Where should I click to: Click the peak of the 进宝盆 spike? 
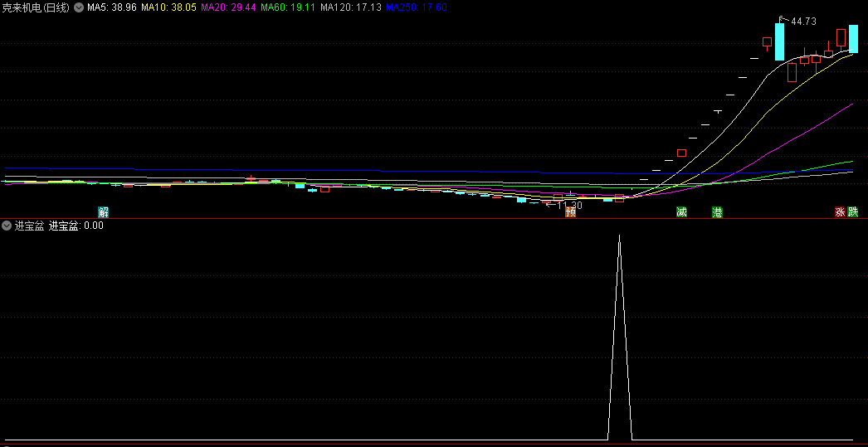click(x=619, y=236)
